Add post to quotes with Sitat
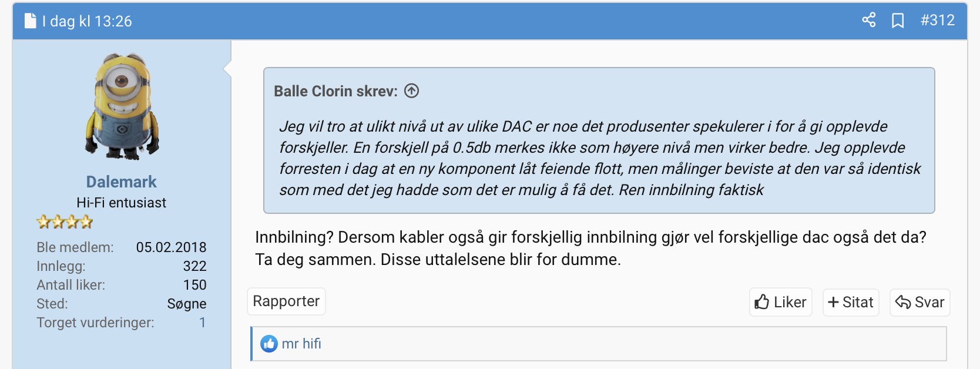Image resolution: width=980 pixels, height=369 pixels. (x=850, y=302)
